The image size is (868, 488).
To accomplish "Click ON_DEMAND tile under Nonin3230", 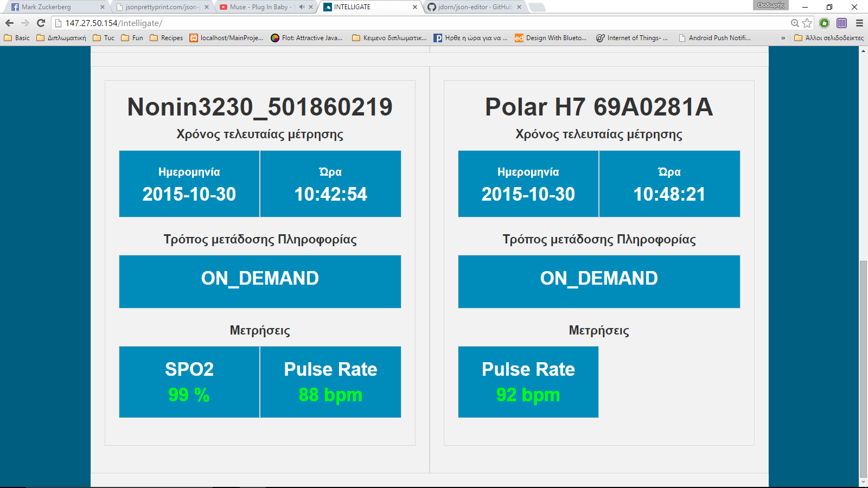I will pyautogui.click(x=260, y=281).
